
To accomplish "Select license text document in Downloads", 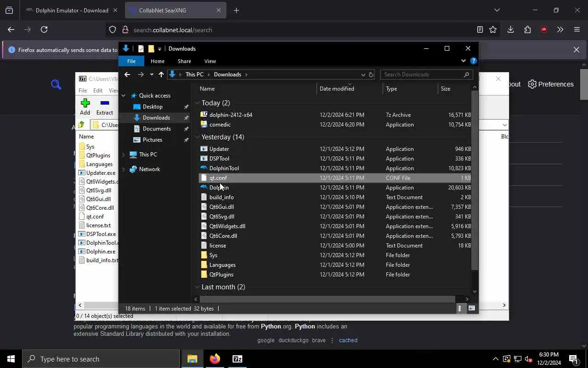I will point(217,246).
